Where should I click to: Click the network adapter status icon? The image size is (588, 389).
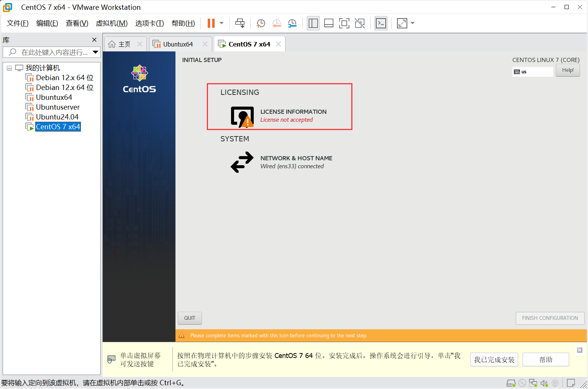click(x=533, y=383)
